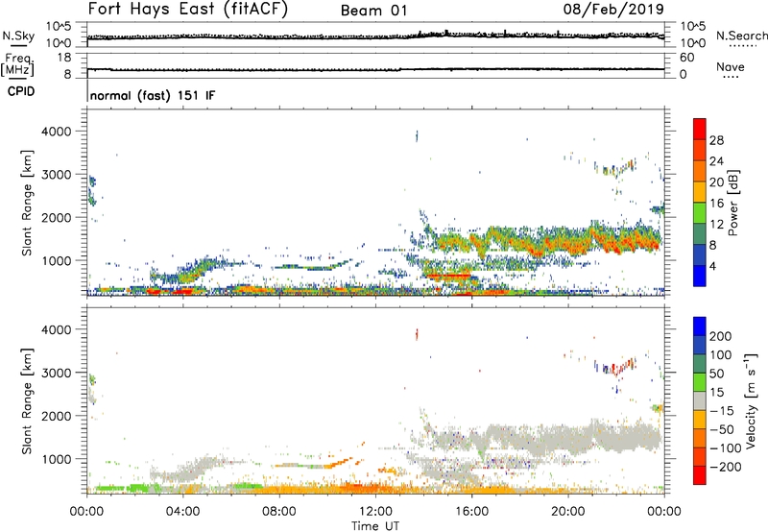The height and width of the screenshot is (532, 768).
Task: Click the "Beam 01" label
Action: pos(373,11)
